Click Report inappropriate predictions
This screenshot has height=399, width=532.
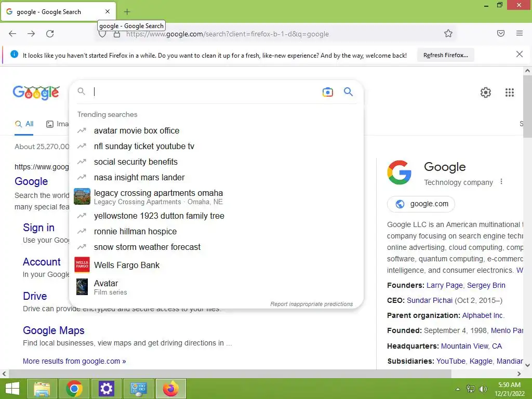(312, 304)
